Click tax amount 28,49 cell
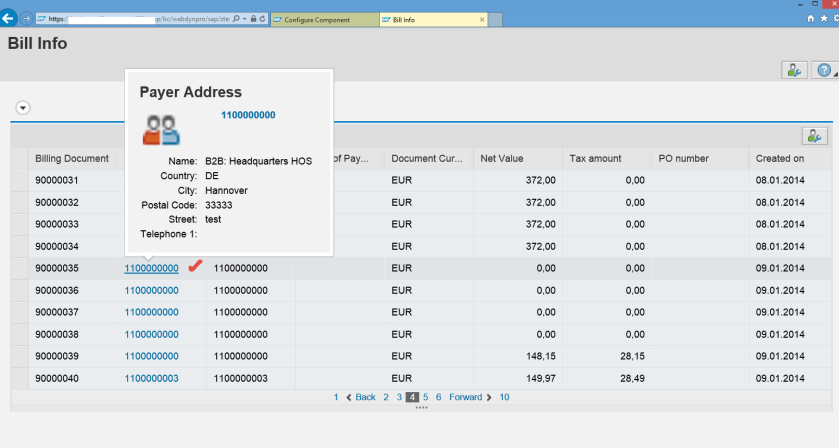The image size is (839, 448). [x=607, y=378]
